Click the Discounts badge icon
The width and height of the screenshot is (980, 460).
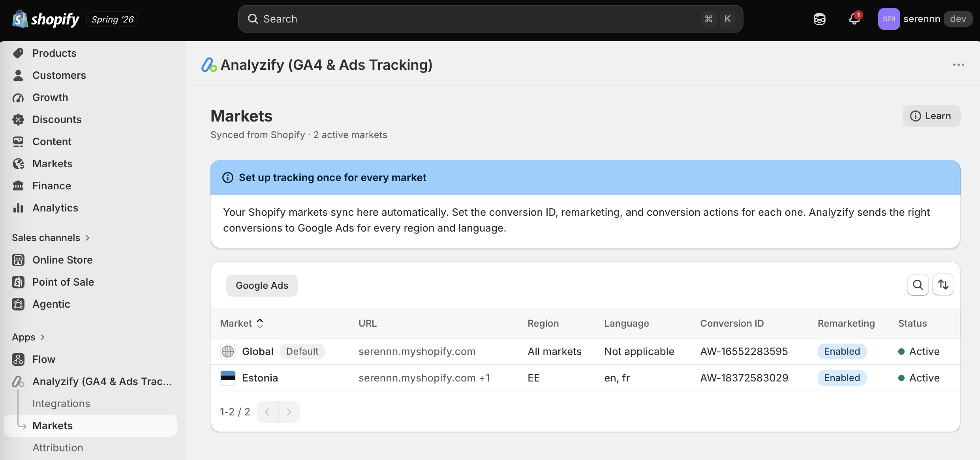[x=18, y=120]
